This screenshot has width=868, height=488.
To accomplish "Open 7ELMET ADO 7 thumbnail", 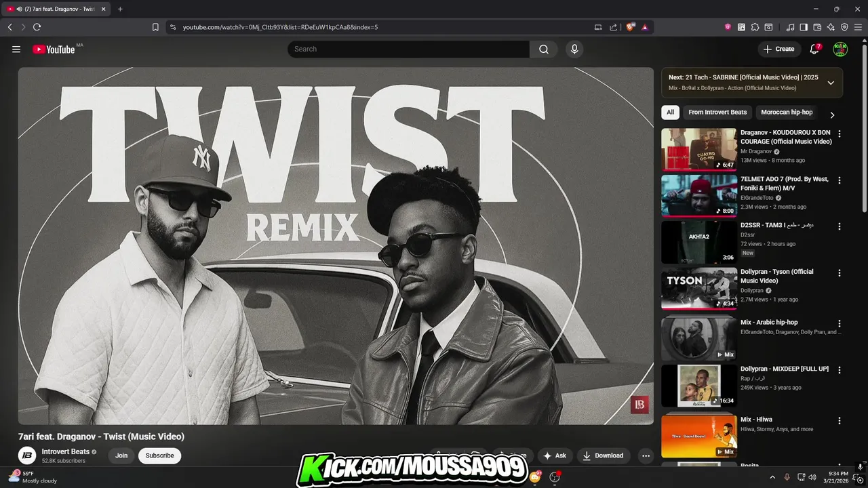I will [698, 196].
